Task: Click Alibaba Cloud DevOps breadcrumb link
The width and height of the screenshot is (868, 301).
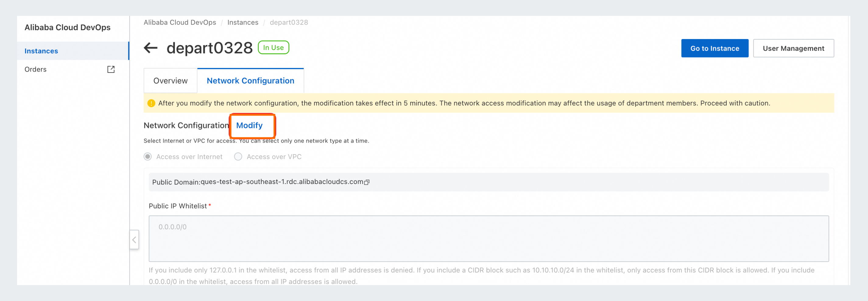Action: pyautogui.click(x=180, y=22)
